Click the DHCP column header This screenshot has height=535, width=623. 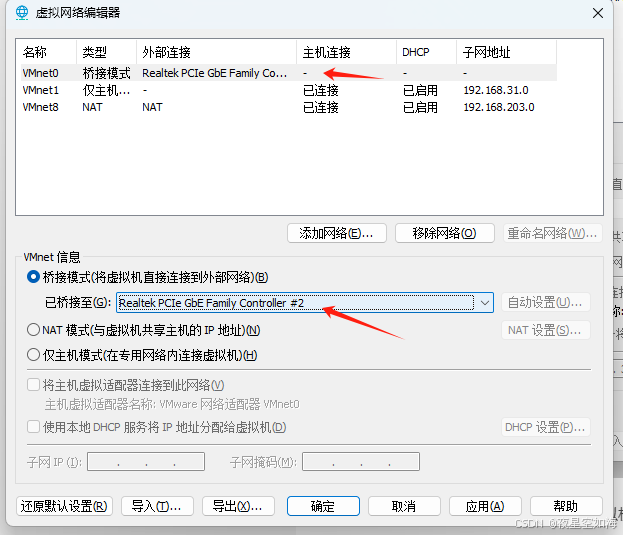click(x=426, y=52)
